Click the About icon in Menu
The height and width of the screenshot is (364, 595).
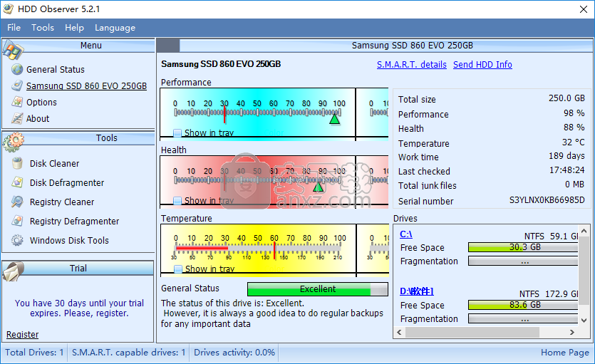tap(17, 118)
